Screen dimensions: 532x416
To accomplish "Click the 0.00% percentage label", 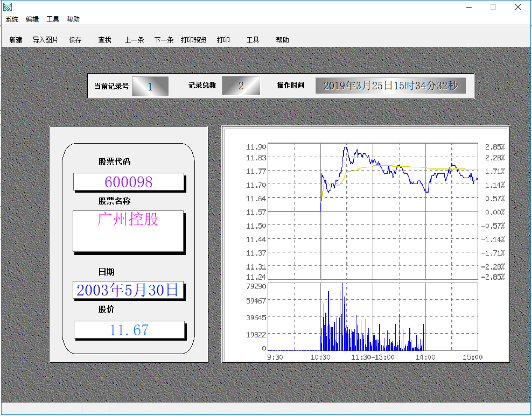I will coord(495,212).
